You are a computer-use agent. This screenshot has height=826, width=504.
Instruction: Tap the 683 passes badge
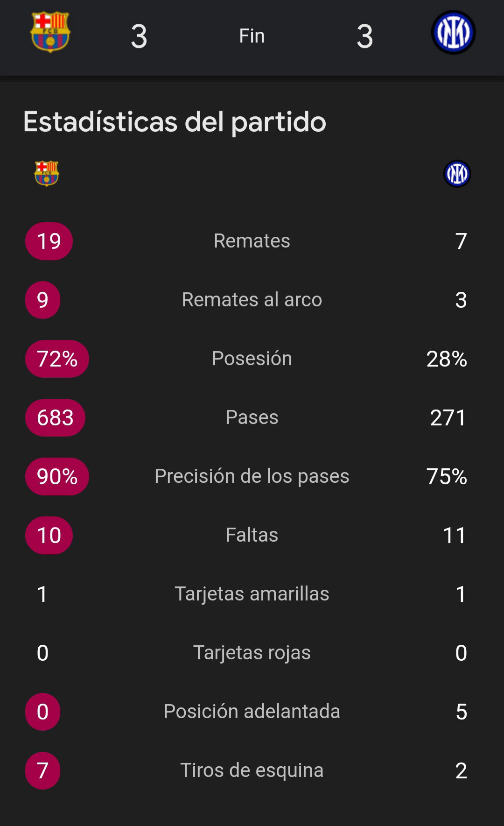click(55, 417)
